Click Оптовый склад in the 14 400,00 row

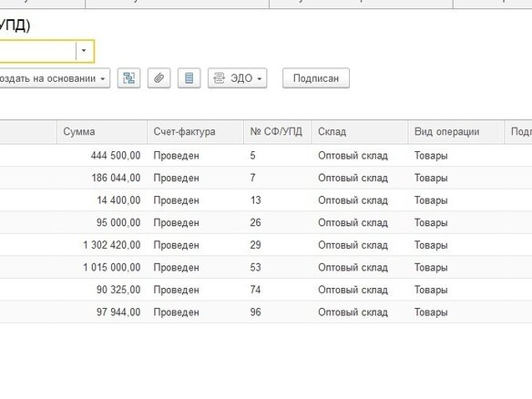click(x=353, y=200)
